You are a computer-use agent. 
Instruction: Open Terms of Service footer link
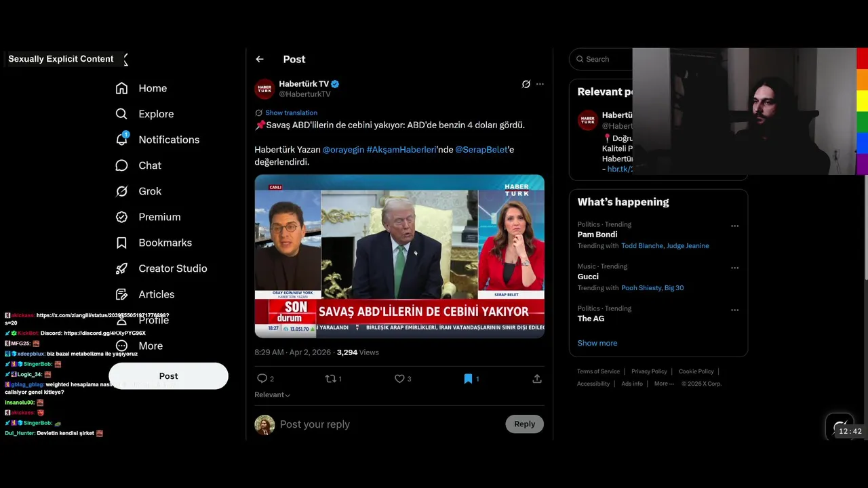point(598,371)
